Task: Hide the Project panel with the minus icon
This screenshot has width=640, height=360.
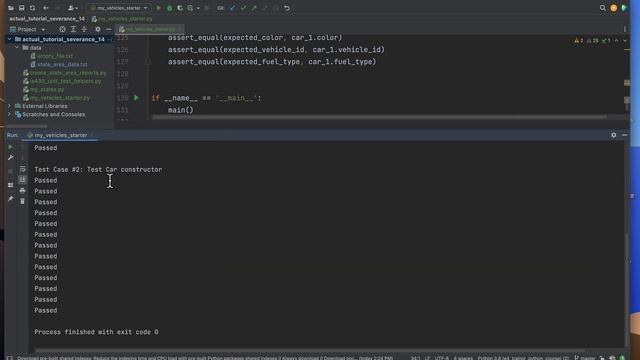Action: (x=109, y=29)
